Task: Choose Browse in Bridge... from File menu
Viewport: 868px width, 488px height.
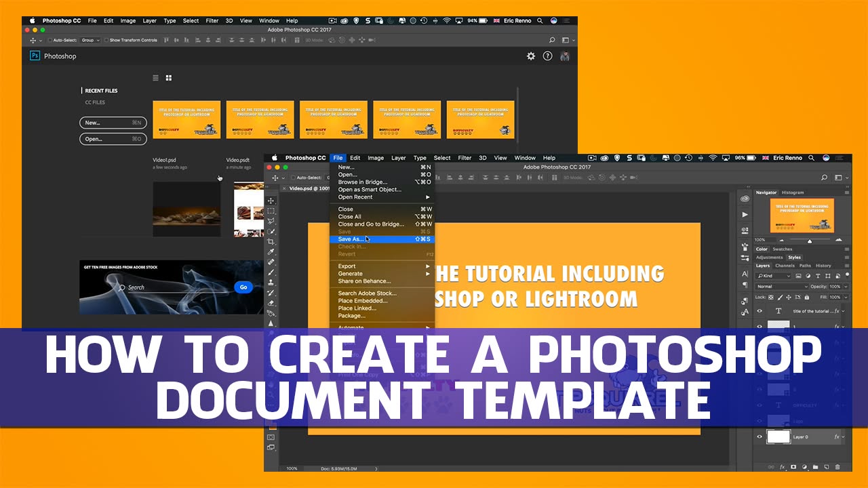Action: pyautogui.click(x=382, y=182)
